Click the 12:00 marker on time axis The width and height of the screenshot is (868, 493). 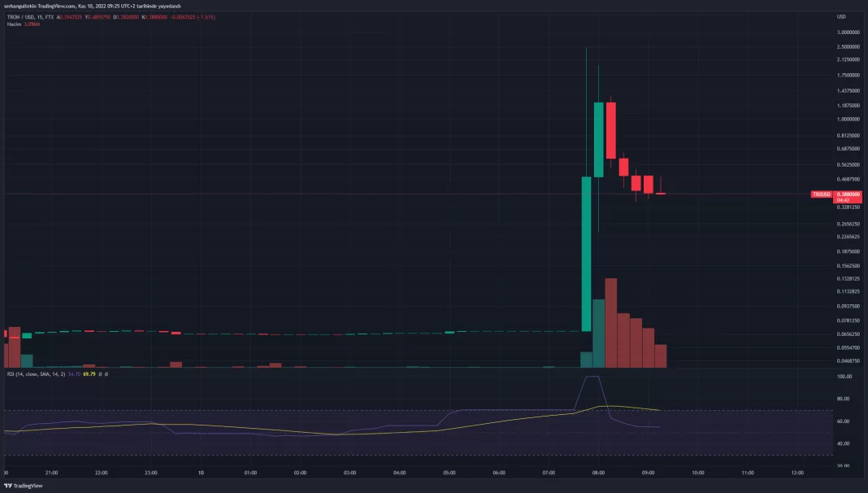[797, 472]
